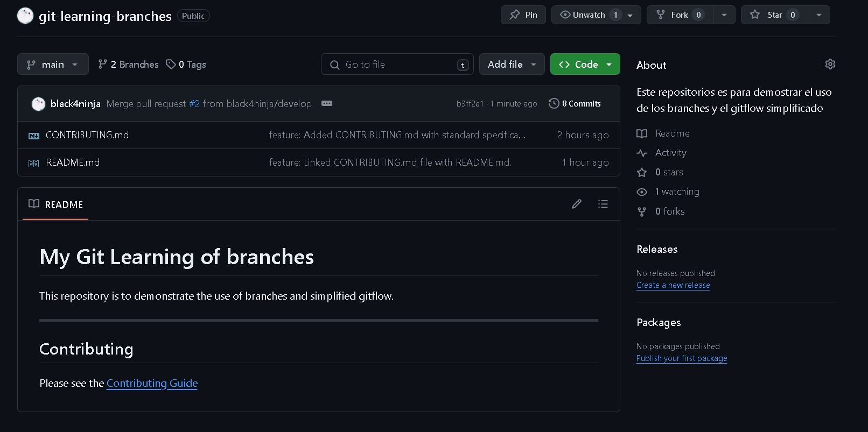Click black4ninja avatar in commit row
Viewport: 868px width, 432px height.
click(38, 104)
